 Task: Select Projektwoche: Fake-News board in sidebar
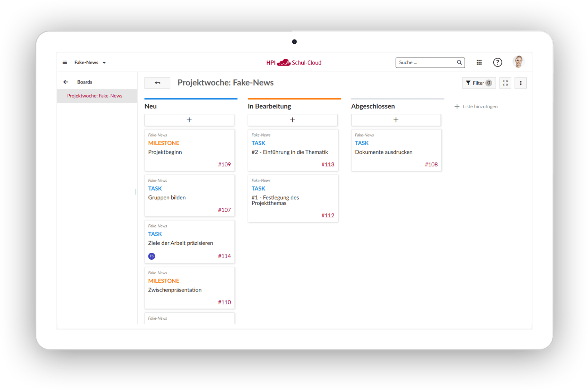95,96
